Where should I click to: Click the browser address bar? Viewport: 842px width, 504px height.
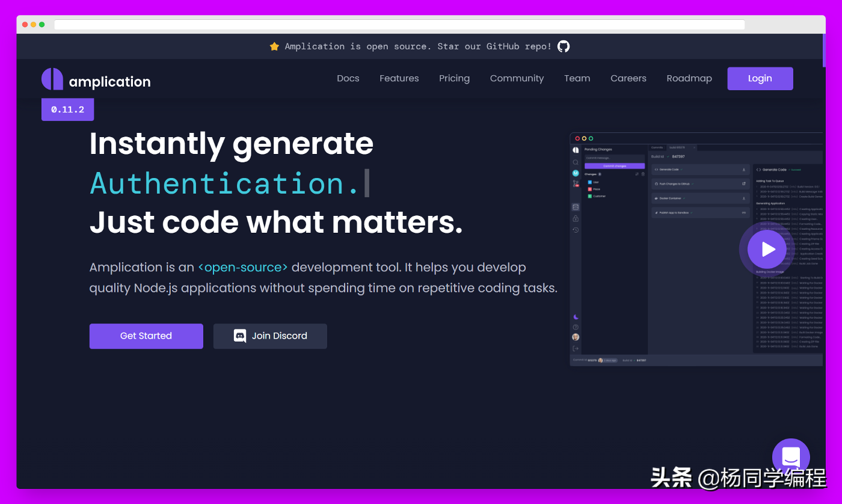click(x=399, y=25)
